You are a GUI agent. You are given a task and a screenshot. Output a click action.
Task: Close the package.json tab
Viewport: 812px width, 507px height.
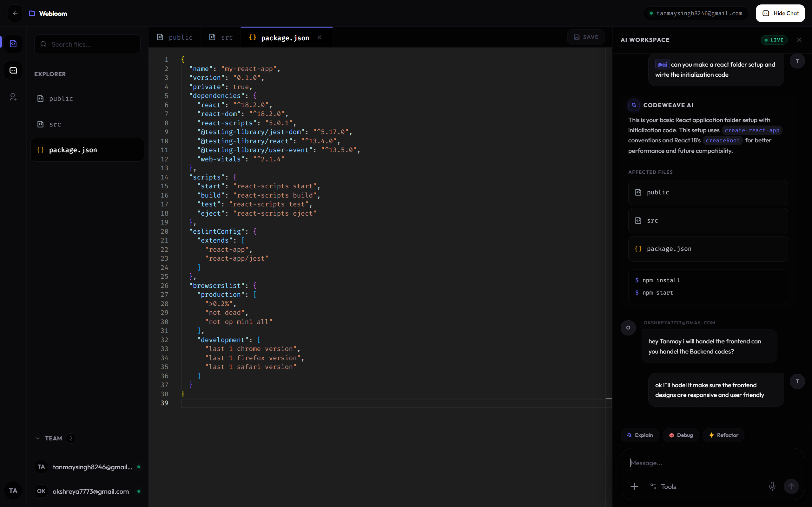click(320, 37)
